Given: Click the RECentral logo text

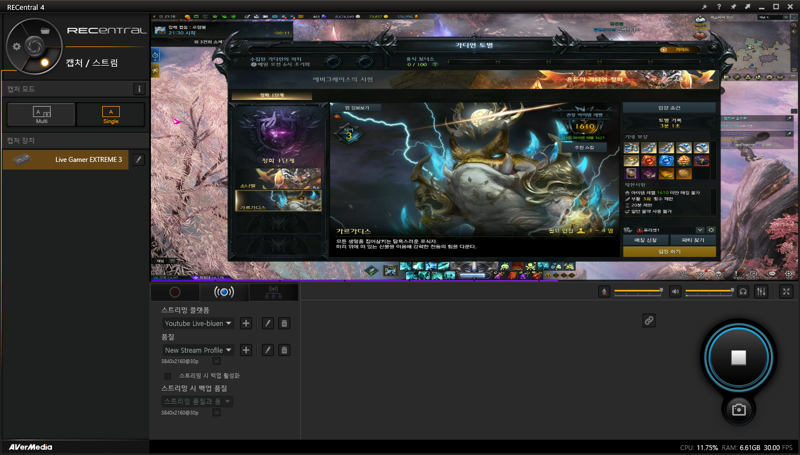Looking at the screenshot, I should click(x=107, y=31).
